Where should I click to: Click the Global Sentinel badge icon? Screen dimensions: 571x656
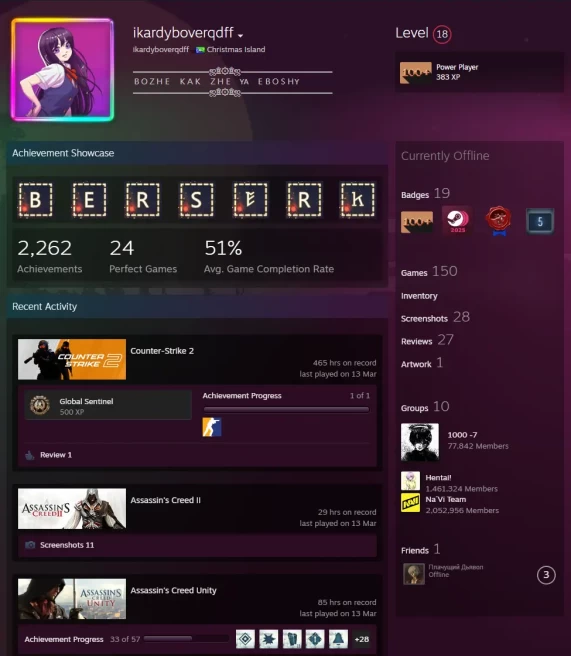[x=40, y=405]
